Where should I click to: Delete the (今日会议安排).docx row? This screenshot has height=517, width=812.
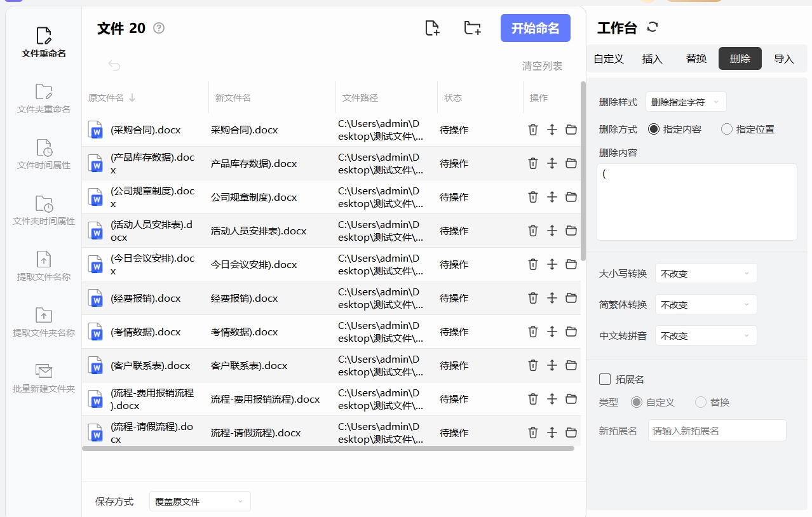[x=533, y=264]
